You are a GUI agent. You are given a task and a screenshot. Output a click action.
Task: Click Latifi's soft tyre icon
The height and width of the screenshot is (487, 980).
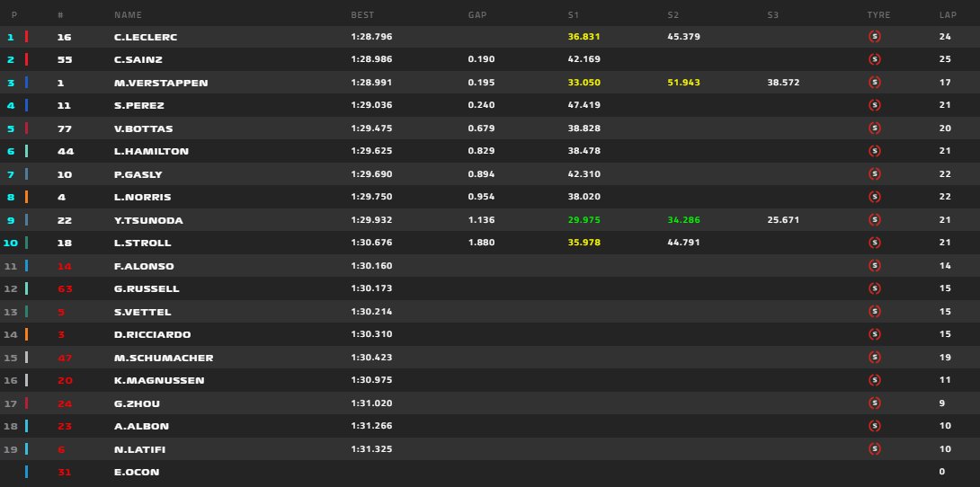pos(874,448)
